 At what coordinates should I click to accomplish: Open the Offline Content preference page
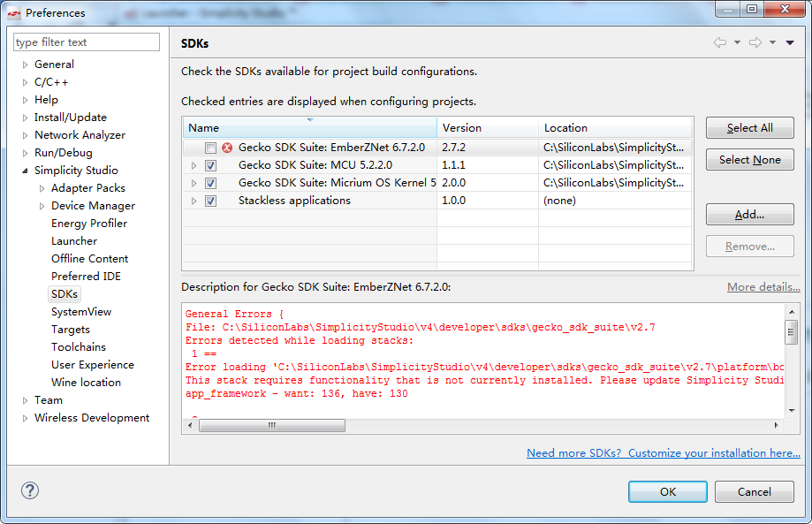click(89, 258)
